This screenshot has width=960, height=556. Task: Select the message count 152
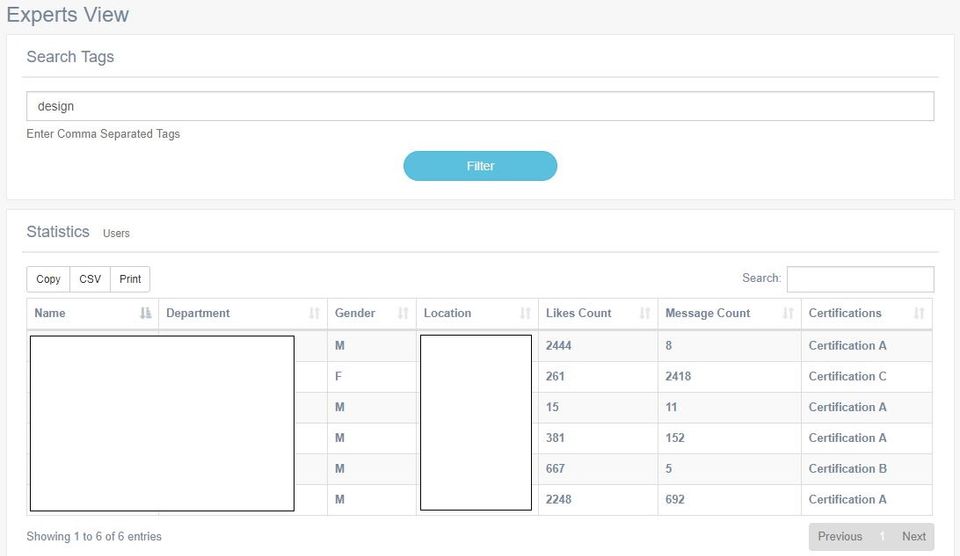[x=675, y=438]
